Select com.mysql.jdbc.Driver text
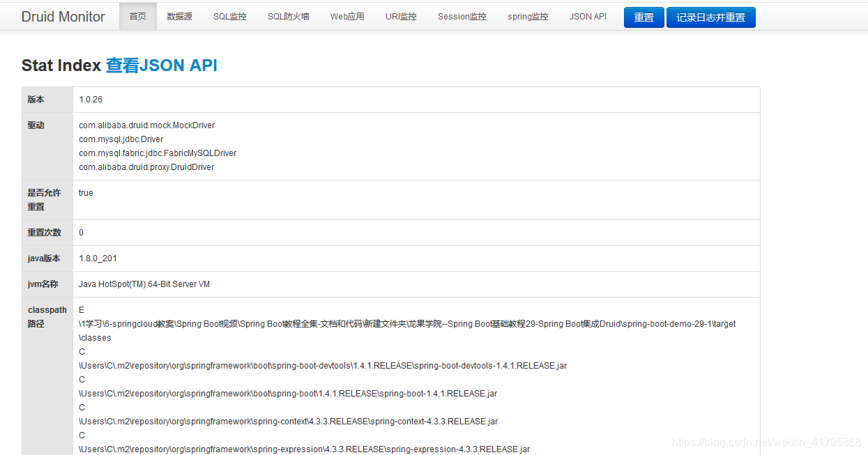Viewport: 868px width, 455px height. (121, 139)
